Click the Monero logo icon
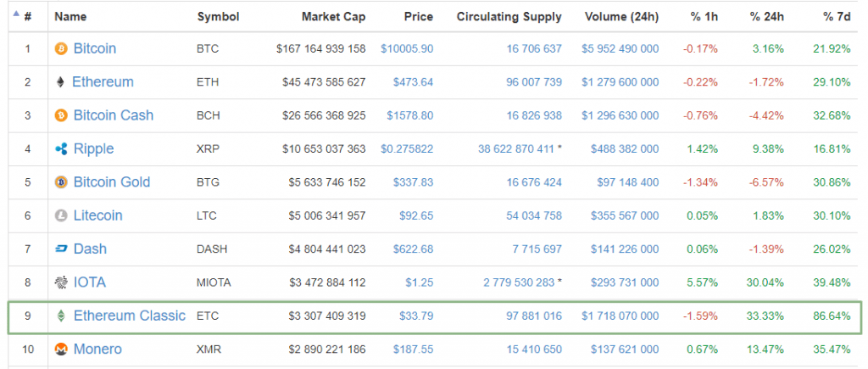 click(x=61, y=349)
